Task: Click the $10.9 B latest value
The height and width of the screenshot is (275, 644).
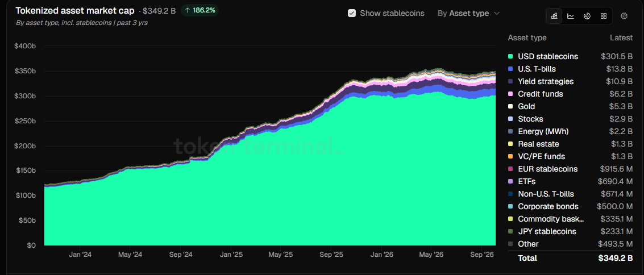Action: (x=620, y=82)
